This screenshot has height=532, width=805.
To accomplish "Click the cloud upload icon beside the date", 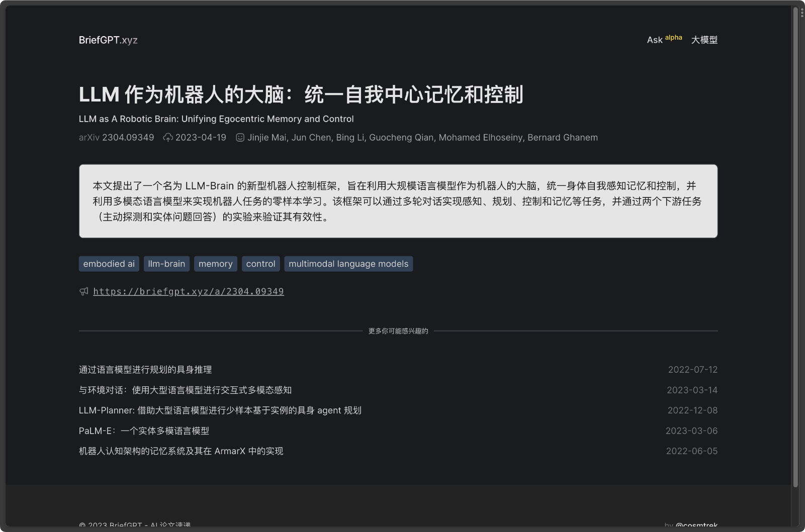I will [x=168, y=137].
